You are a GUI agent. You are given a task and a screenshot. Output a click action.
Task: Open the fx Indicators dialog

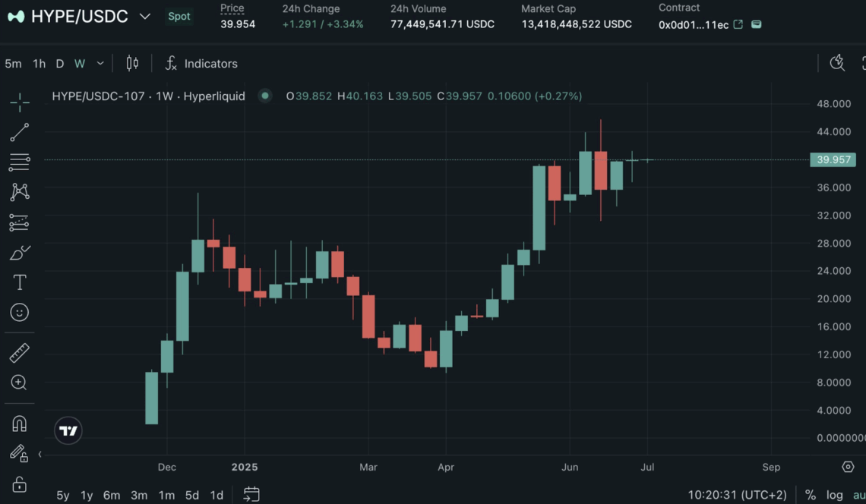pyautogui.click(x=201, y=64)
